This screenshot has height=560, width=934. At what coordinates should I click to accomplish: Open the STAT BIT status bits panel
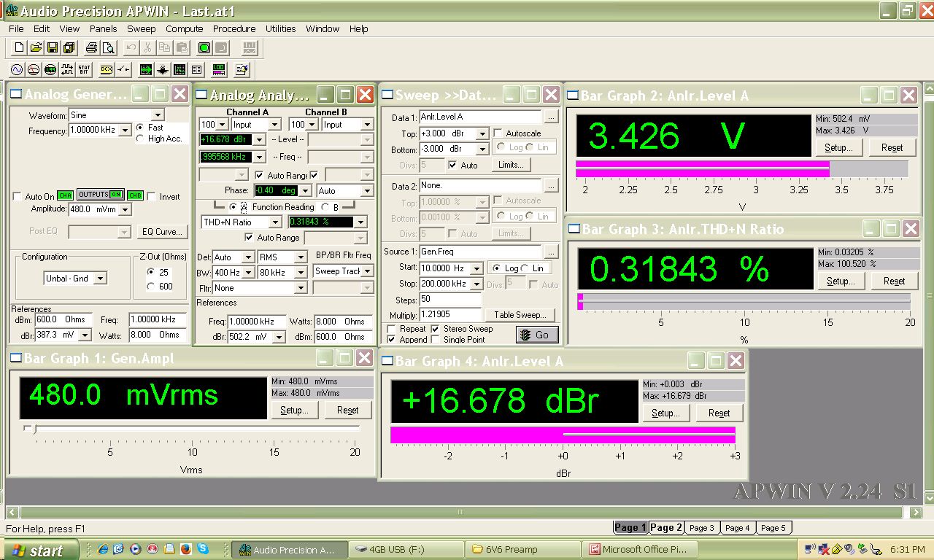tap(84, 70)
